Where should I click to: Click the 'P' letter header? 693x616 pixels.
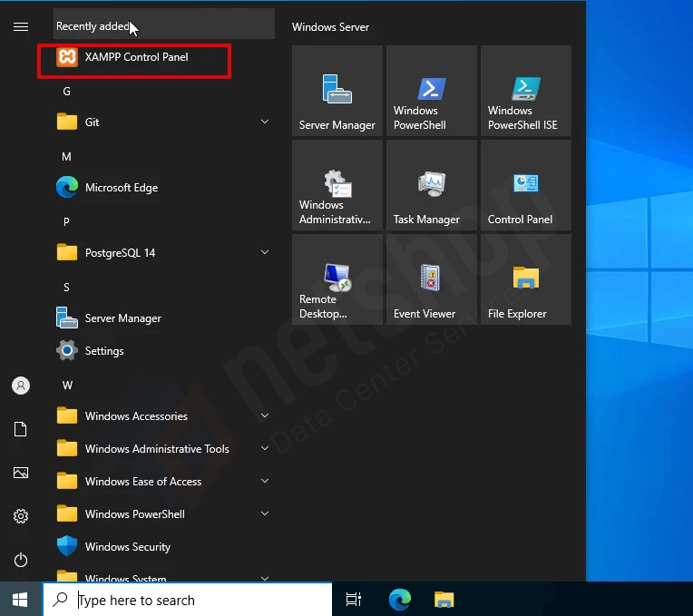(x=67, y=222)
